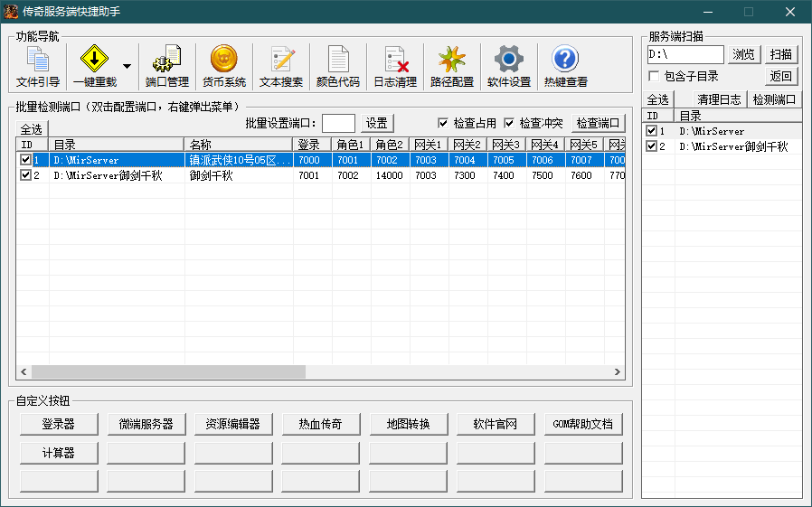The image size is (812, 507).
Task: Click the 检查端口 button
Action: (598, 123)
